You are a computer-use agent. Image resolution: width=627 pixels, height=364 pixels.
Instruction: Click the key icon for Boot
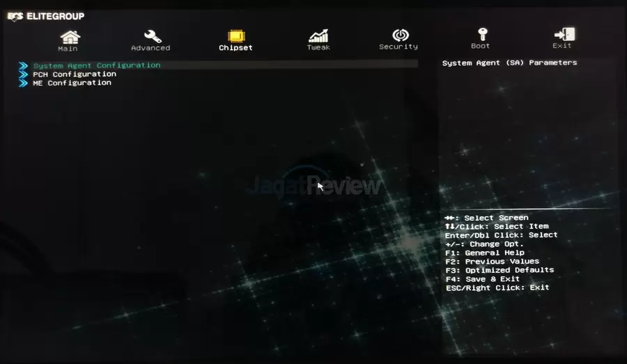481,34
